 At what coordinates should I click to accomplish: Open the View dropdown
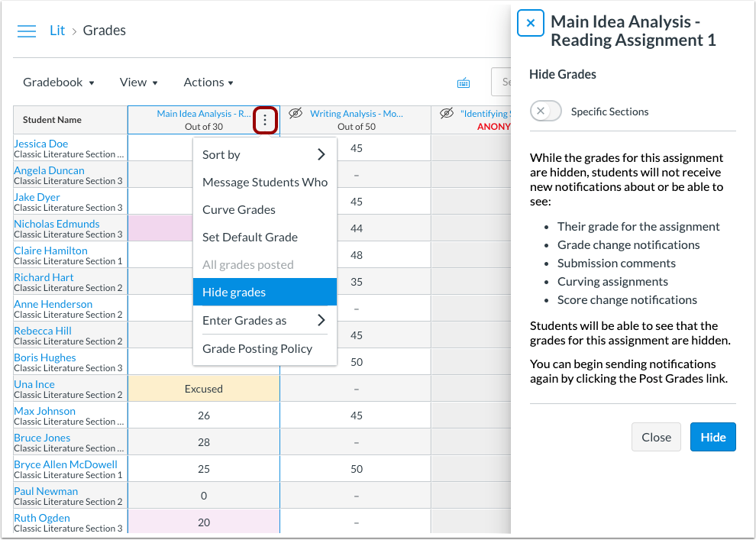pyautogui.click(x=137, y=82)
